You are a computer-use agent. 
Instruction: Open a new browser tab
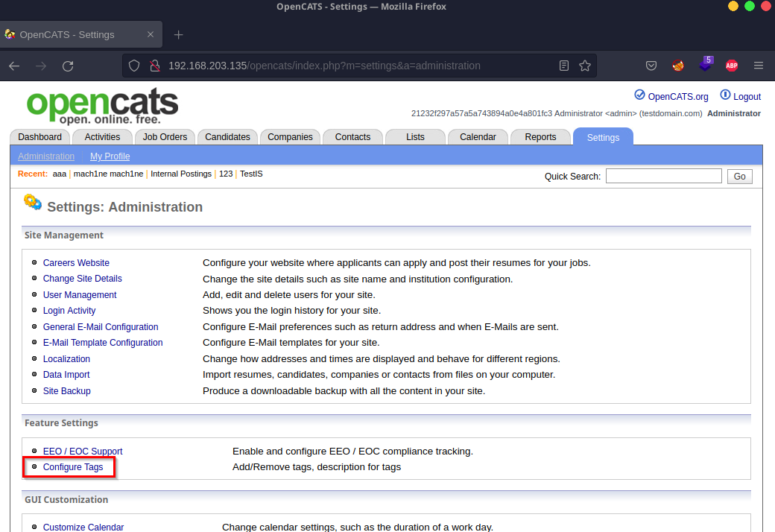pos(178,34)
